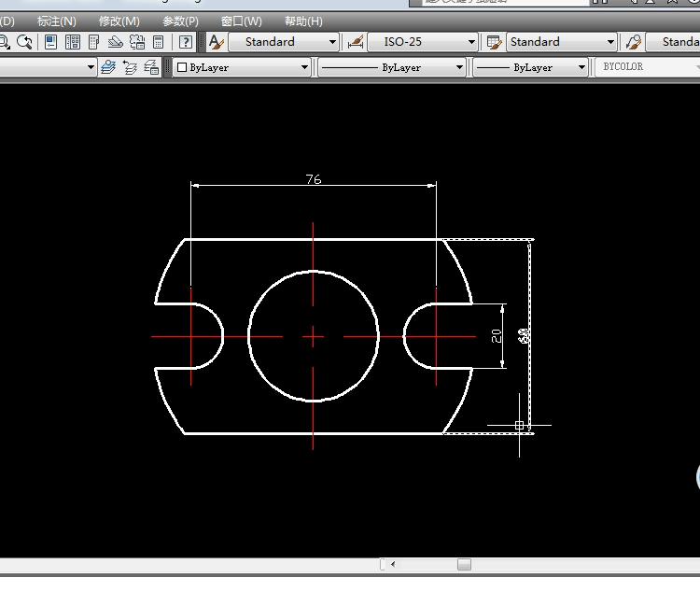Click the BYCOLOR plot style dropdown
The height and width of the screenshot is (606, 700).
click(648, 67)
